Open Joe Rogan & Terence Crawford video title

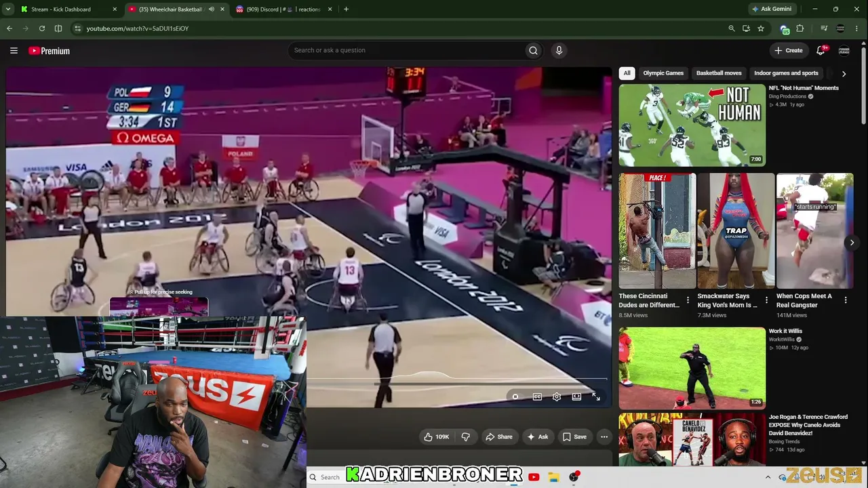click(808, 425)
